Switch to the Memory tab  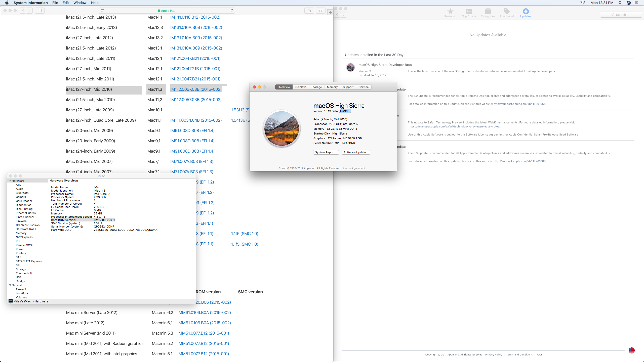pos(332,87)
